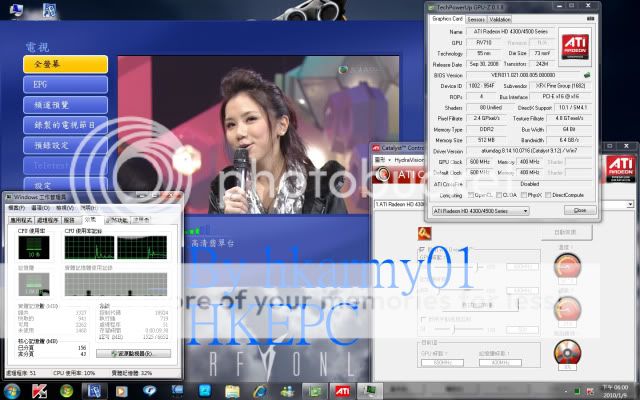Click the ATI Radeon logo in GPU-Z
Viewport: 640px width, 400px height.
tap(575, 47)
